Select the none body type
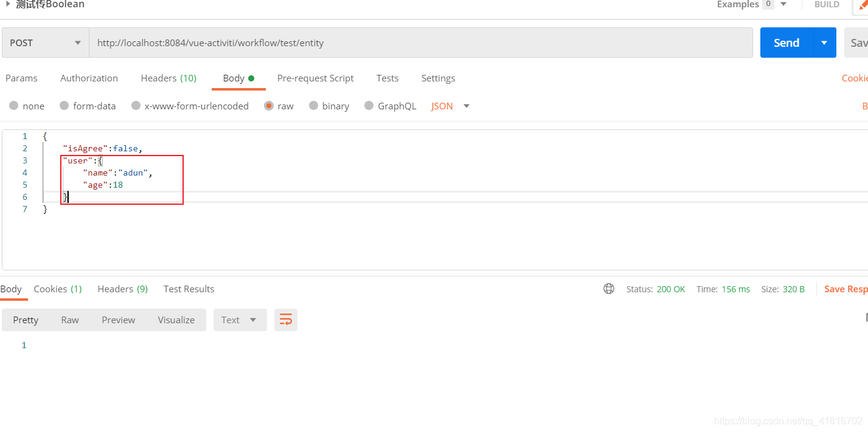Viewport: 868px width, 432px height. 27,106
